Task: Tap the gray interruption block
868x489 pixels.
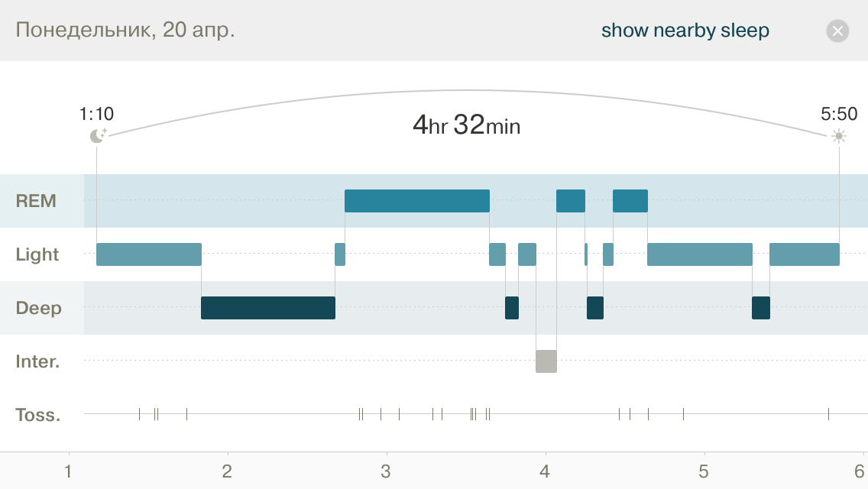Action: [546, 361]
